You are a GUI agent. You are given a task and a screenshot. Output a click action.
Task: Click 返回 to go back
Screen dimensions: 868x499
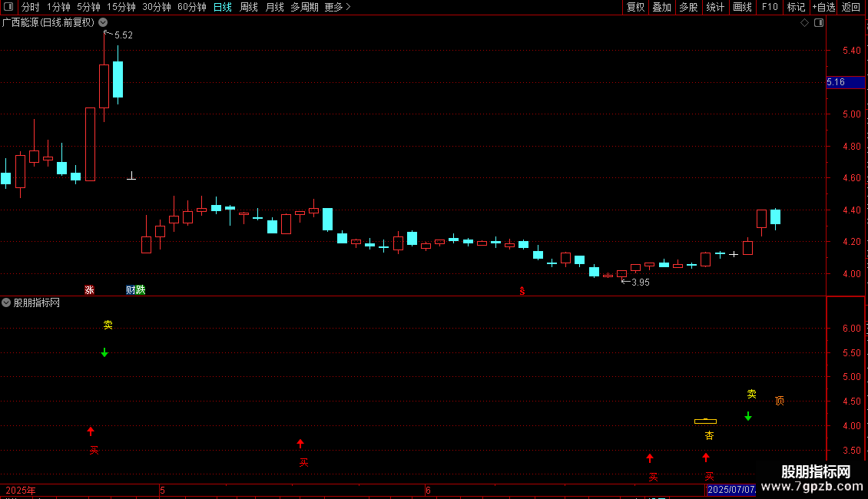pos(851,7)
